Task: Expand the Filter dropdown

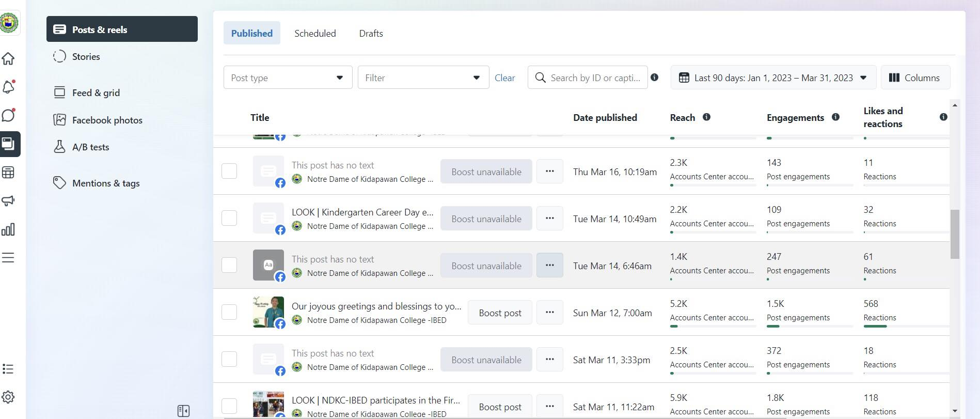Action: tap(423, 77)
